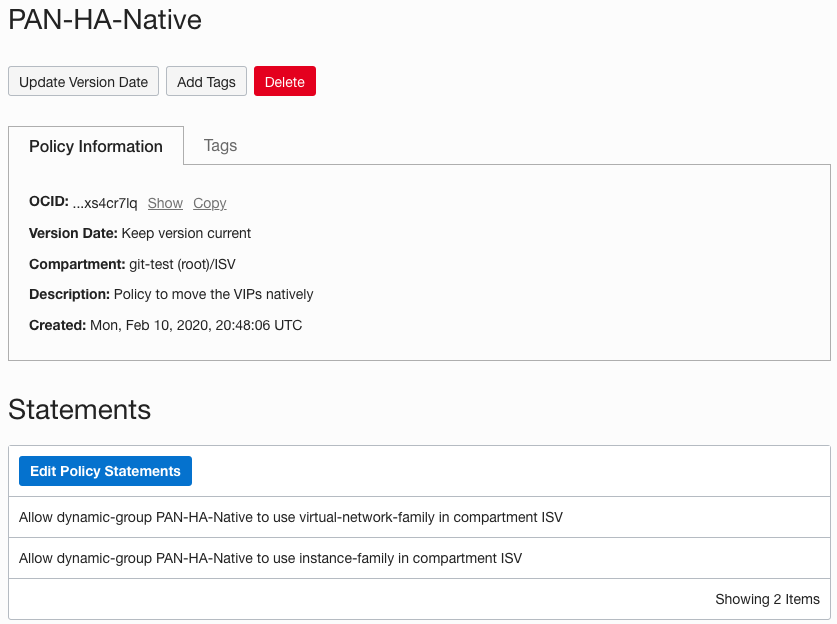Open the Add Tags dialog

(x=206, y=82)
